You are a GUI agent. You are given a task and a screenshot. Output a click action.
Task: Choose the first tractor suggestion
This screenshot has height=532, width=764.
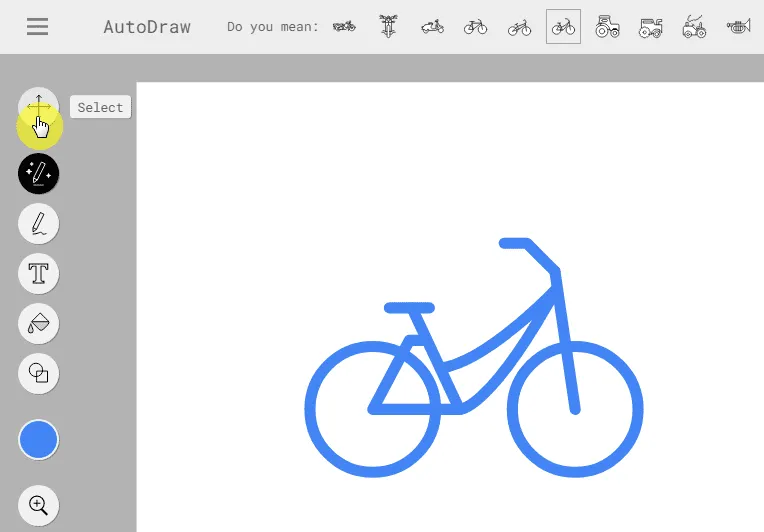point(607,26)
